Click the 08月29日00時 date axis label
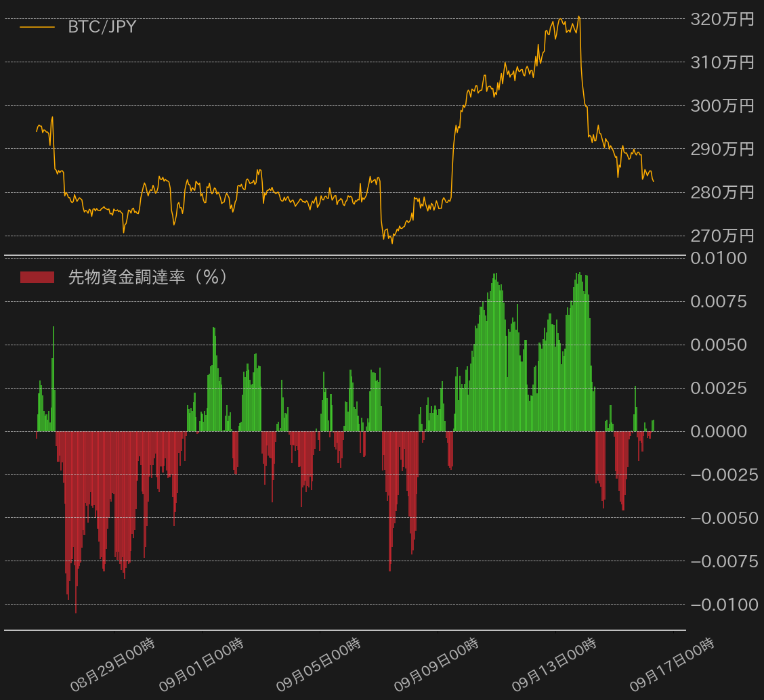 pyautogui.click(x=112, y=665)
